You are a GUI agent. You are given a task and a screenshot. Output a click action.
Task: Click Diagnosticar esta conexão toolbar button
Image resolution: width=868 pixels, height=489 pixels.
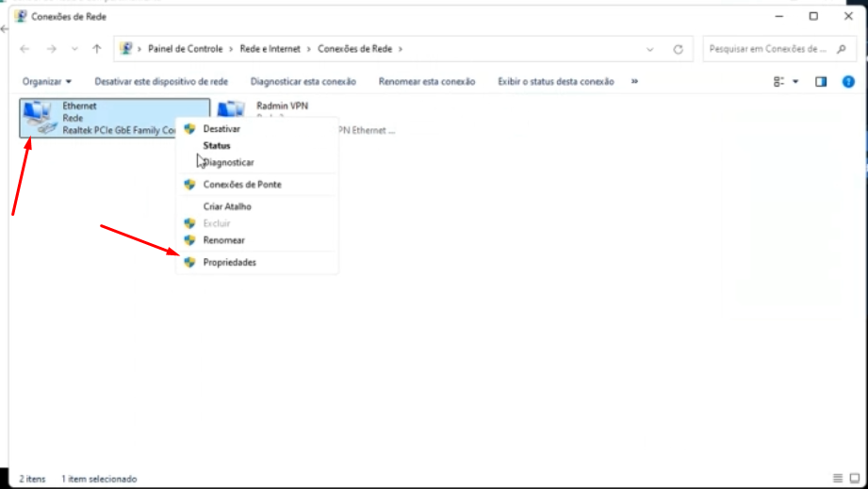pyautogui.click(x=303, y=82)
